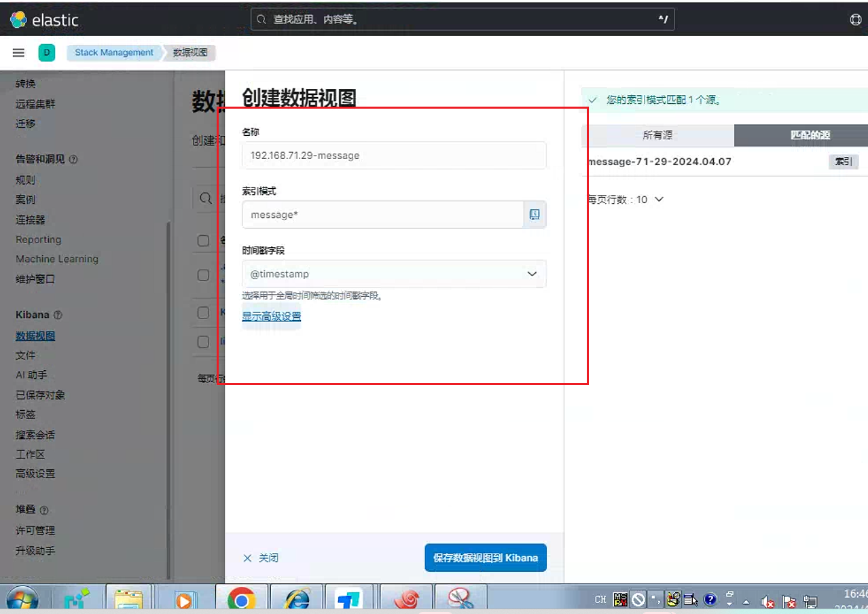This screenshot has height=614, width=868.
Task: Click the sidebar vertical scrollbar
Action: pyautogui.click(x=170, y=401)
